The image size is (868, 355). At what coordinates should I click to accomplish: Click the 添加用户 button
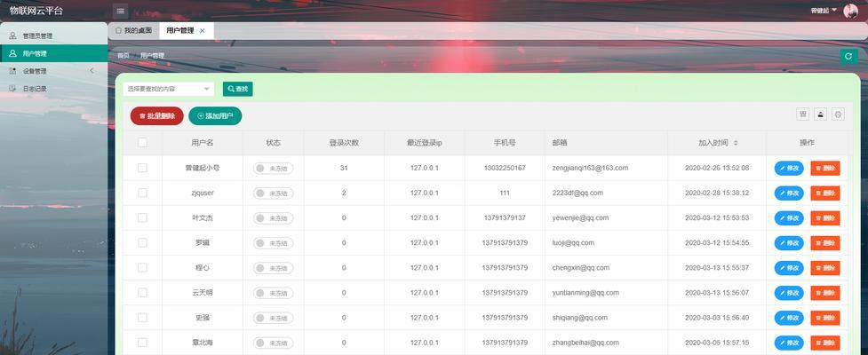pos(215,116)
